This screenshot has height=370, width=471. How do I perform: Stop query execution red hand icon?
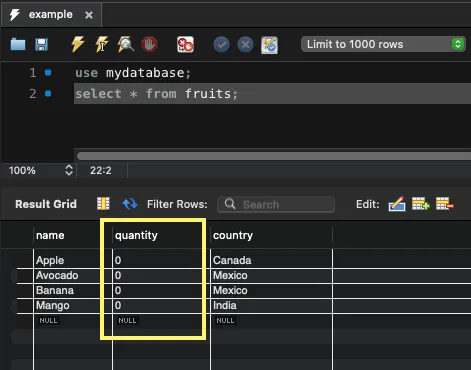149,44
